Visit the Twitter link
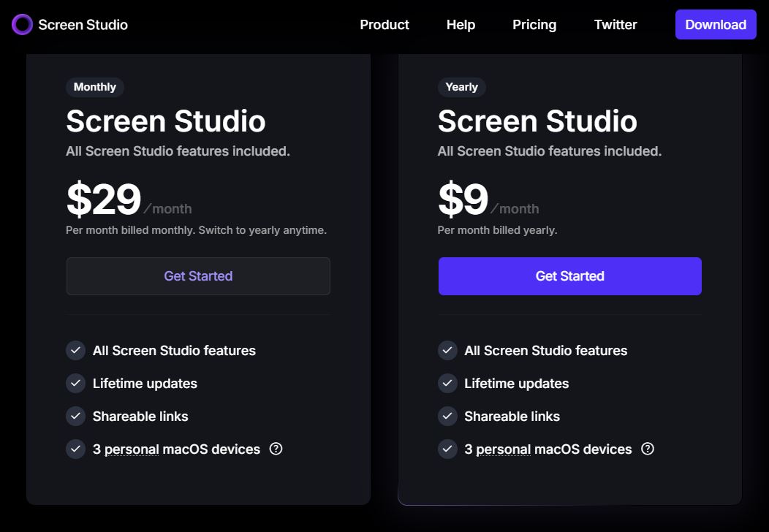Image resolution: width=769 pixels, height=532 pixels. point(615,24)
